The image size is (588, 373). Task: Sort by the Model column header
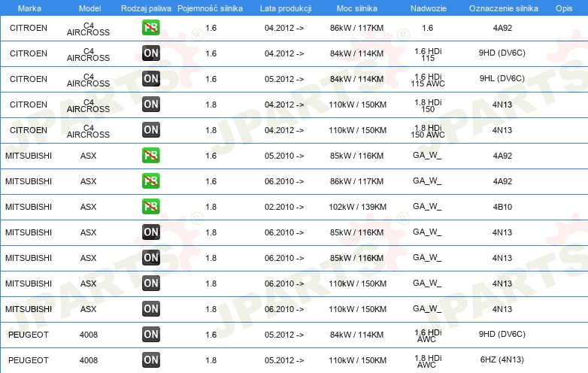tap(89, 8)
